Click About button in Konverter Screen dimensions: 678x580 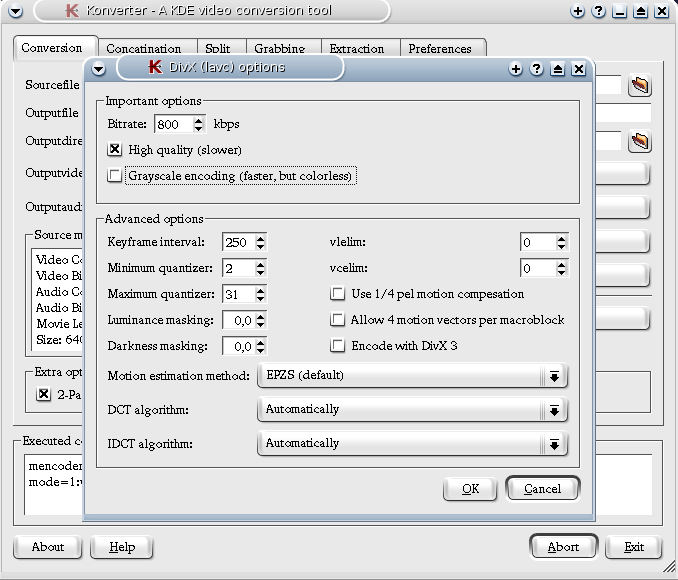click(x=48, y=547)
